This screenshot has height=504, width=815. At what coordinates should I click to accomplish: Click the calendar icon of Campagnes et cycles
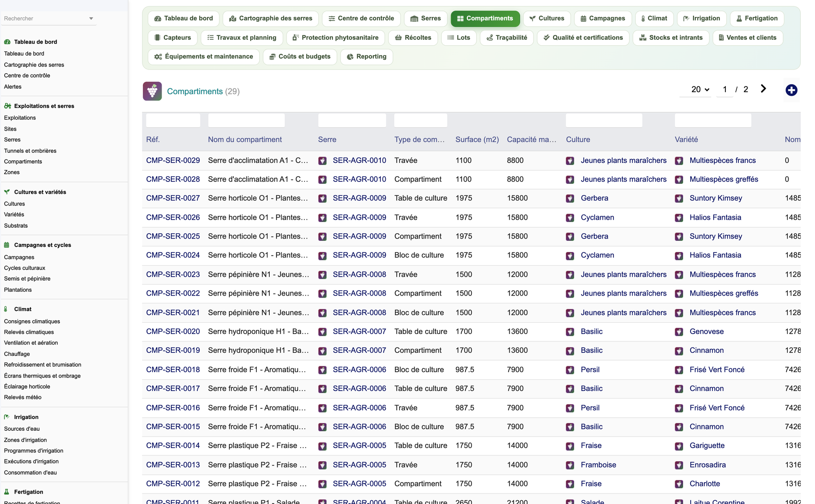point(7,245)
